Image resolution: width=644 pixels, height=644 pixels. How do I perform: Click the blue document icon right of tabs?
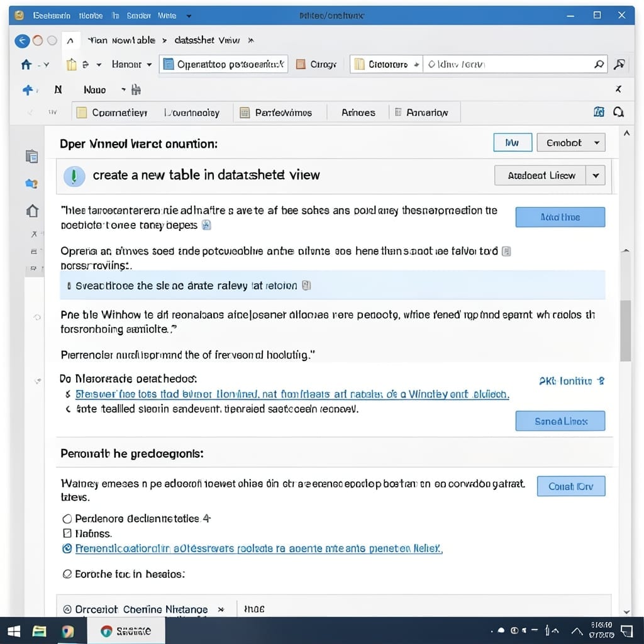coord(599,112)
